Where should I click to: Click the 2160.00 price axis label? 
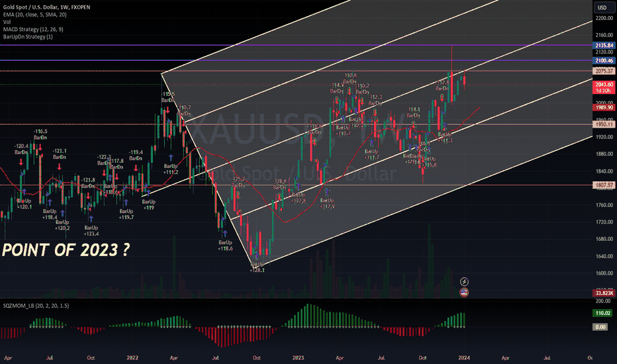[x=604, y=35]
